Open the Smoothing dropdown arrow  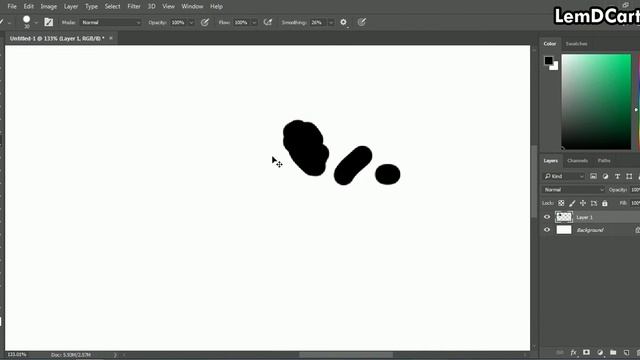tap(331, 23)
